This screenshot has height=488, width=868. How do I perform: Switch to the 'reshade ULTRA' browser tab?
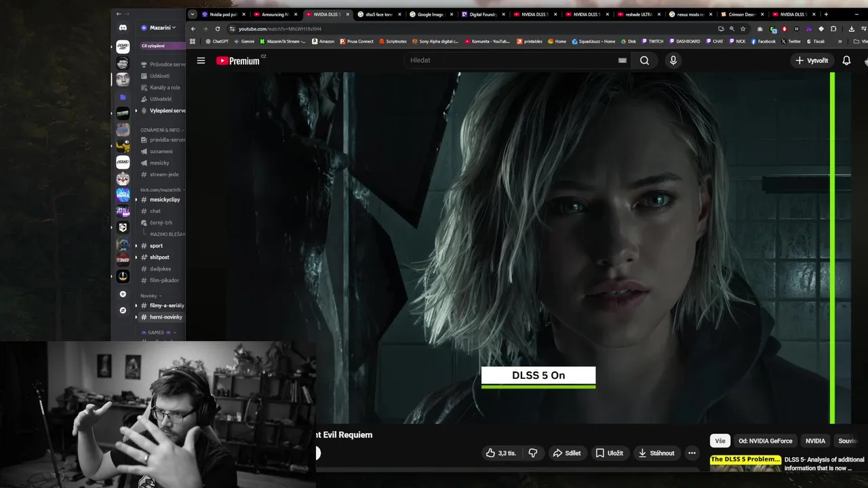pyautogui.click(x=638, y=14)
